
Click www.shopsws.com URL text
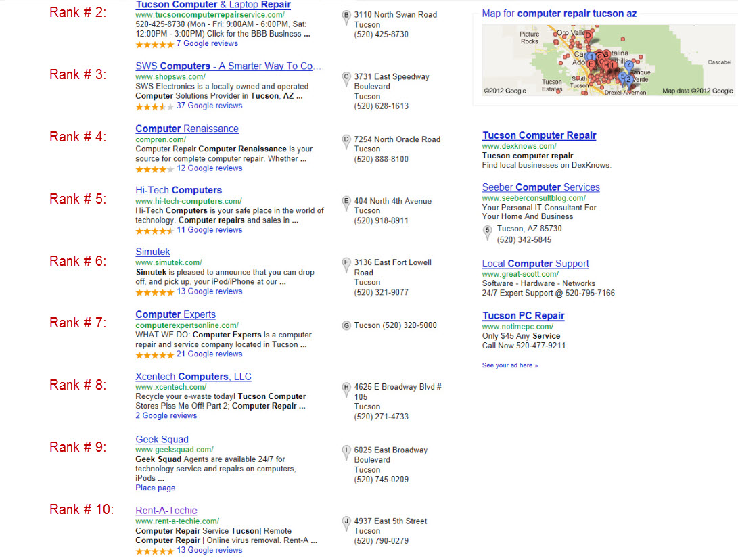170,76
